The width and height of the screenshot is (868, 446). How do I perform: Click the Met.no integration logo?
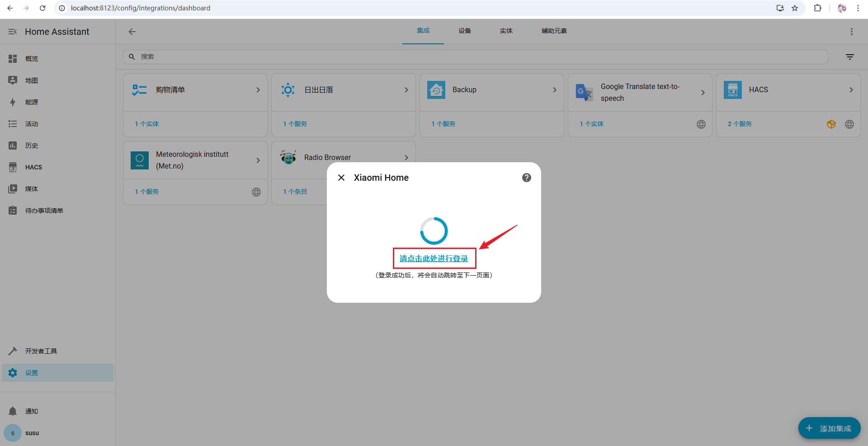(x=140, y=160)
